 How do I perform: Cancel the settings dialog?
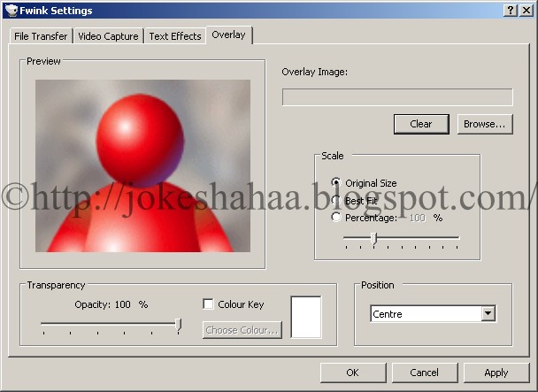(425, 373)
